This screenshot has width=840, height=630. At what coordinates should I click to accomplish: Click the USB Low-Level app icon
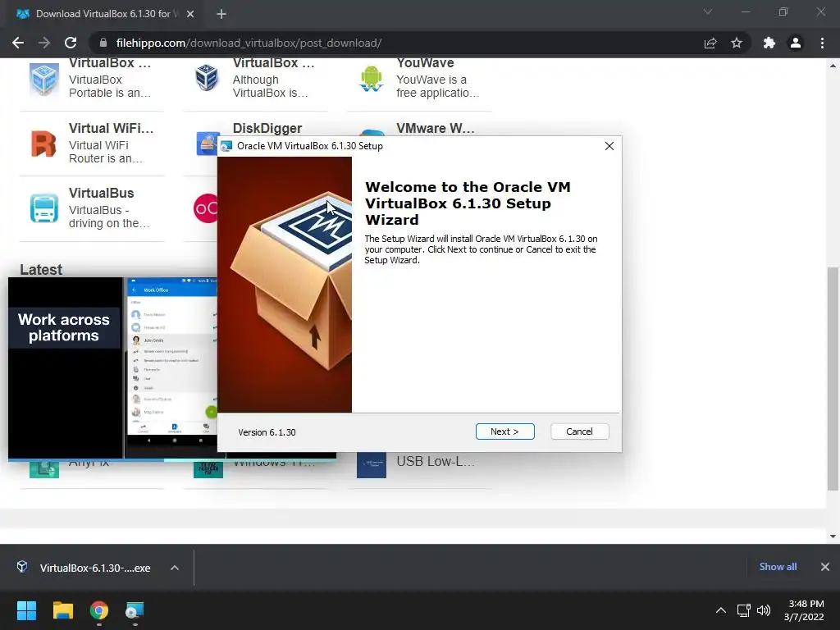point(372,464)
